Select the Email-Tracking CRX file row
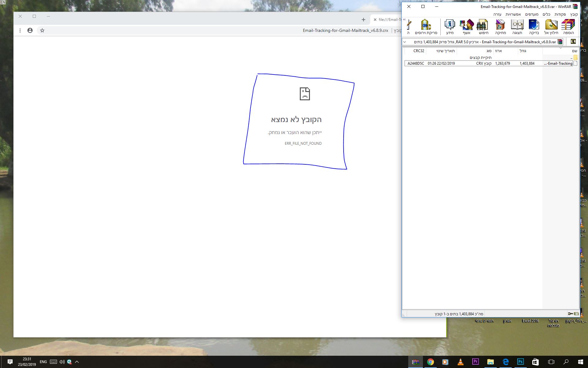The height and width of the screenshot is (368, 588). point(491,63)
